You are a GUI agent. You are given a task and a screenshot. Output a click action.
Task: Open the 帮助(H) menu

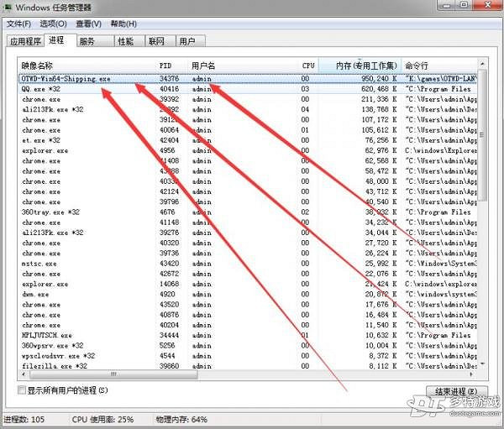[x=123, y=24]
